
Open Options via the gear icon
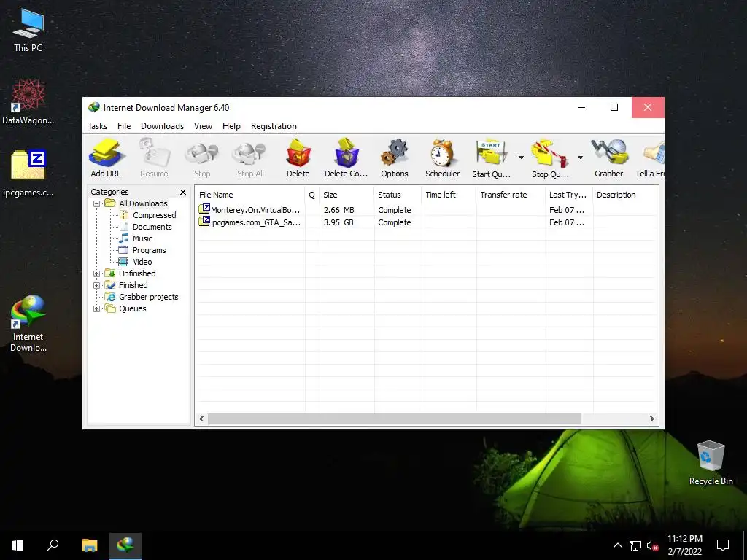click(x=395, y=158)
